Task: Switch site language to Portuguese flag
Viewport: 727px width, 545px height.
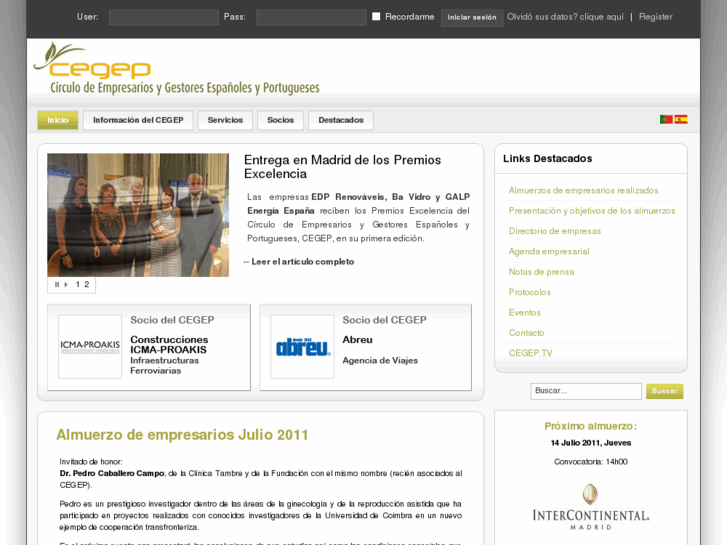Action: point(666,119)
